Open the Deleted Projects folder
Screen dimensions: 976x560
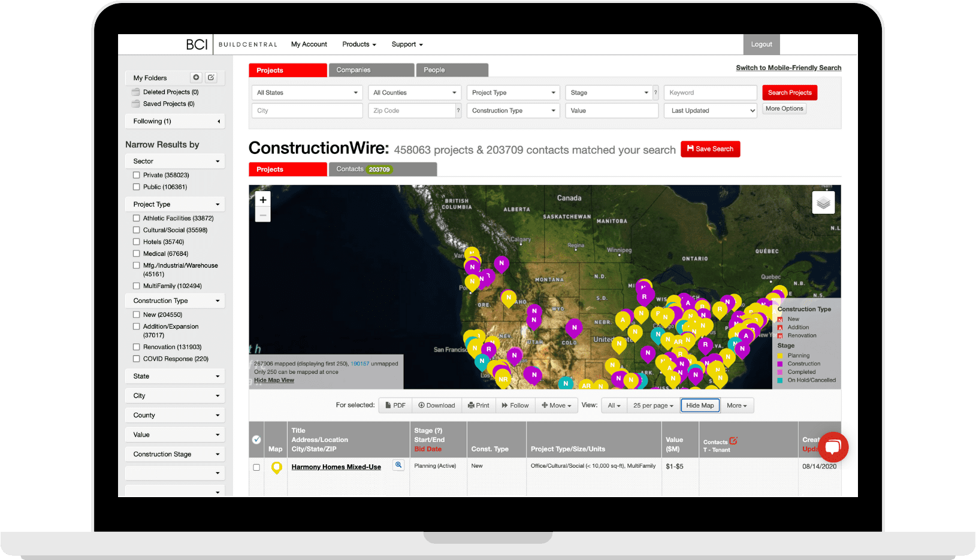(170, 92)
